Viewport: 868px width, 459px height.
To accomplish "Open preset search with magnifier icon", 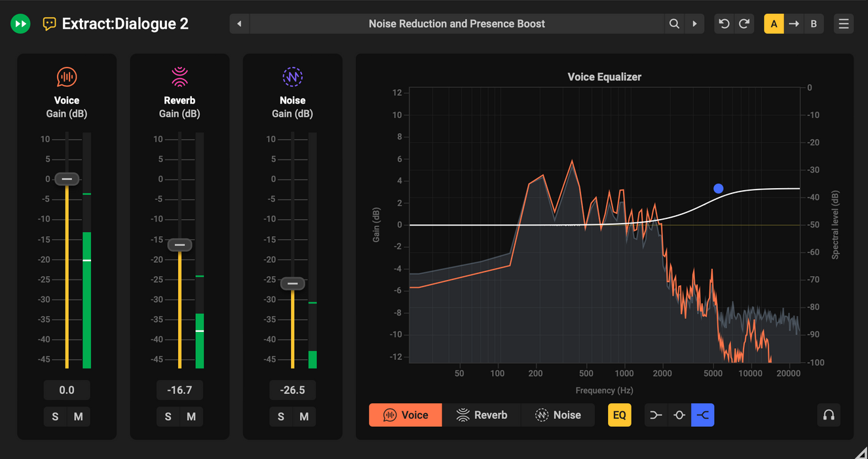I will [674, 24].
